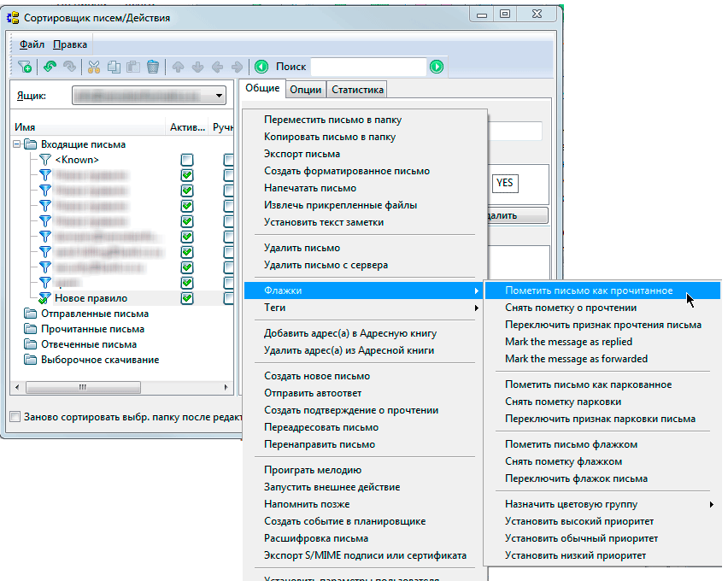Open the Файл menu

pyautogui.click(x=32, y=44)
